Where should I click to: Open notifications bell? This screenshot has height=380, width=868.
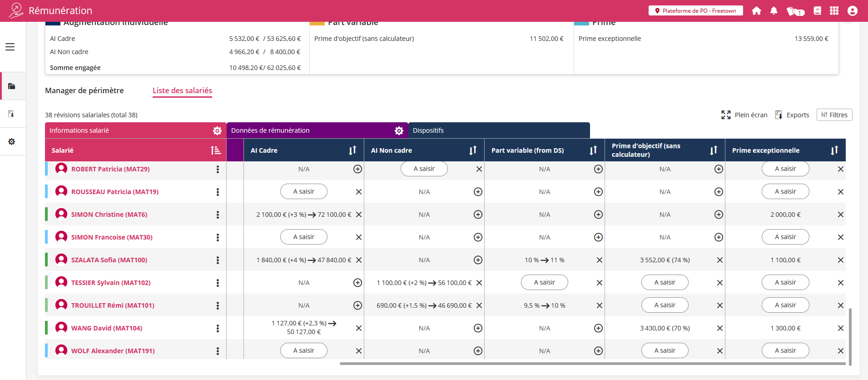774,10
